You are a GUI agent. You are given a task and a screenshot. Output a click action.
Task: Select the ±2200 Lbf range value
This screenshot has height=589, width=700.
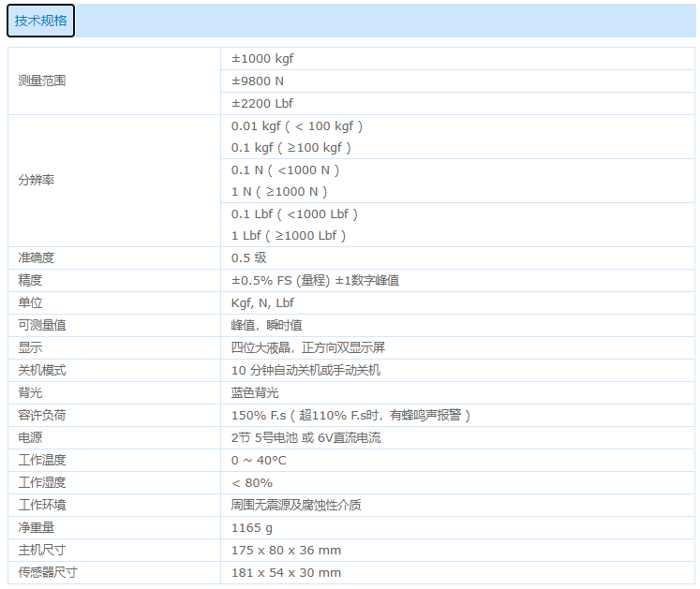click(x=262, y=103)
